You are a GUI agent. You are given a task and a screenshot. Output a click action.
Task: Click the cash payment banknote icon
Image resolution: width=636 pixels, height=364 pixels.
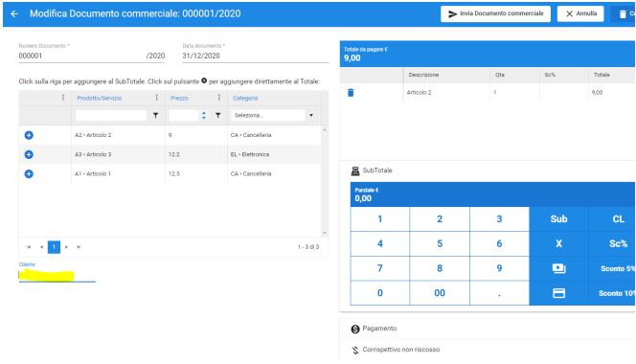(559, 268)
